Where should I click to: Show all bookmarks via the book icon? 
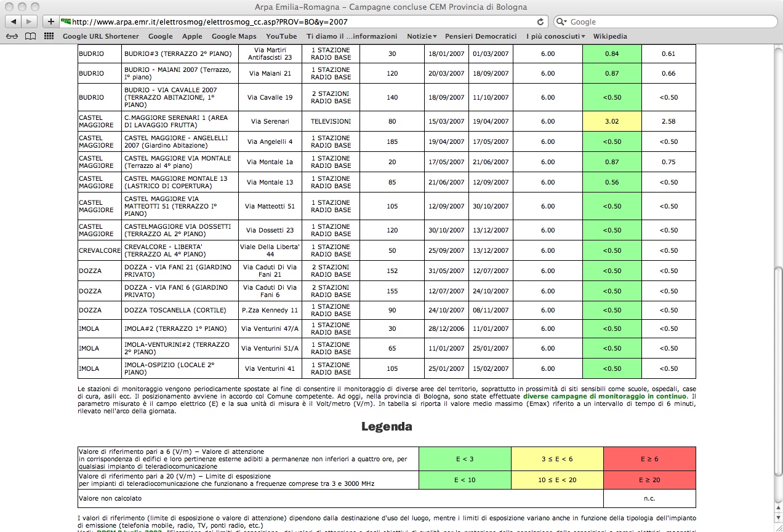30,36
